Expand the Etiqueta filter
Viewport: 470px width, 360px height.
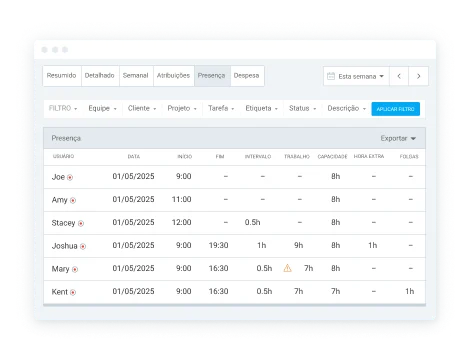(262, 108)
